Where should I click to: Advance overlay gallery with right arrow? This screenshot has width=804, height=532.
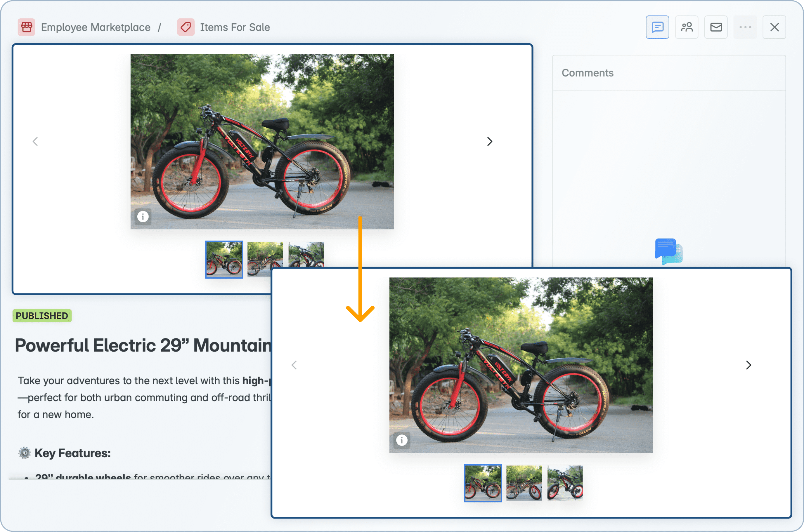click(748, 365)
